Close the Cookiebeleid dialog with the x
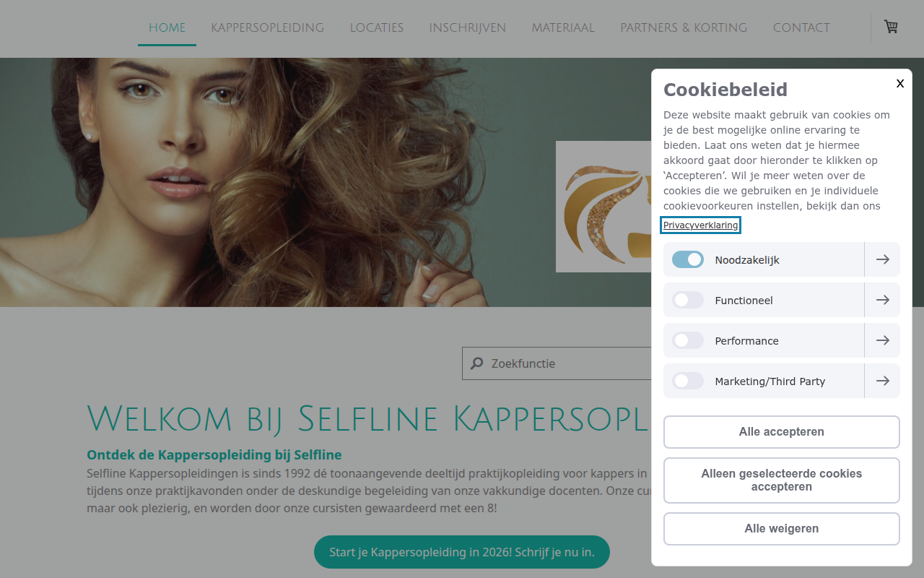The width and height of the screenshot is (924, 578). [x=900, y=83]
